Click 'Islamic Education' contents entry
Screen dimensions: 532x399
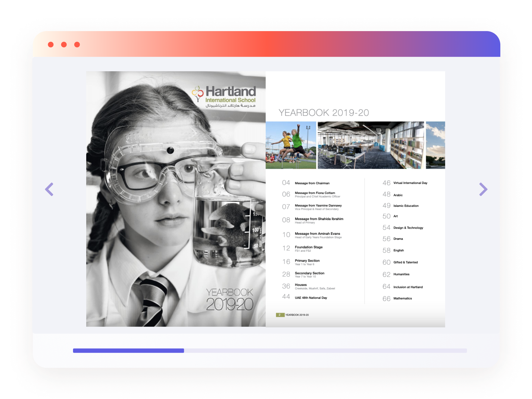406,206
